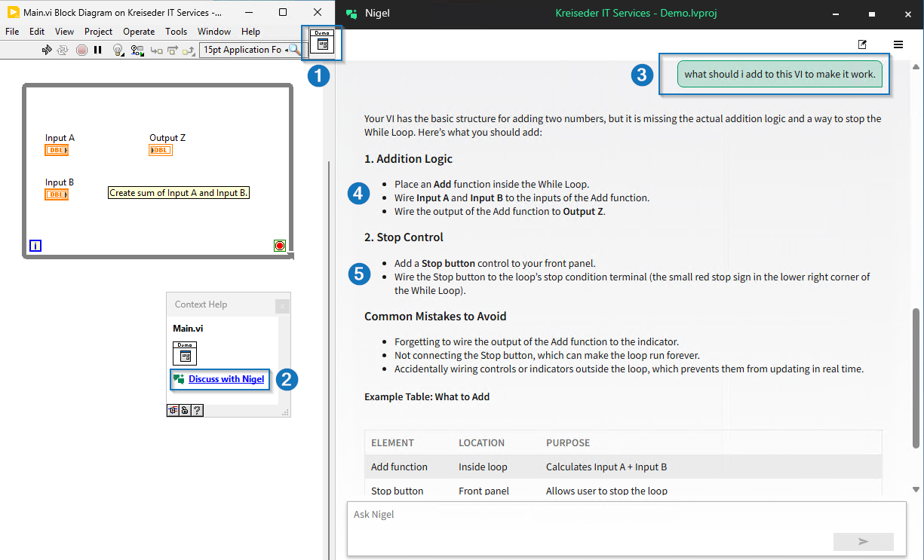Click the send arrow button
924x560 pixels.
coord(863,541)
